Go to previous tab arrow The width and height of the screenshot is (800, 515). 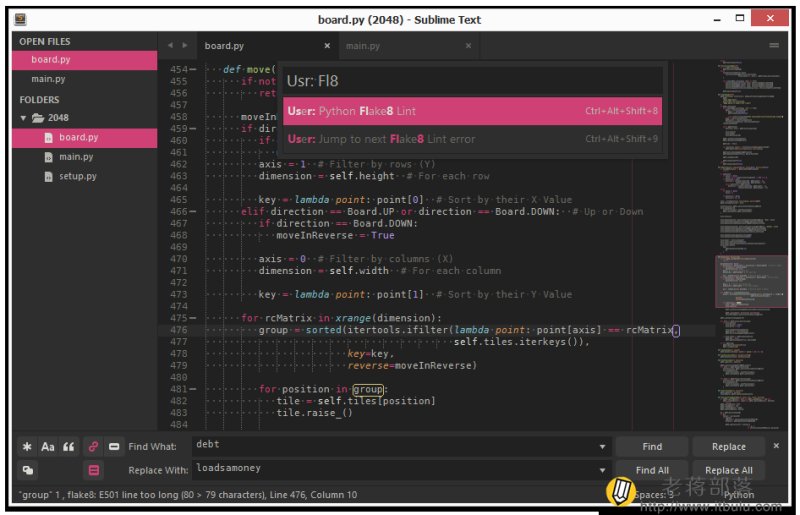170,45
